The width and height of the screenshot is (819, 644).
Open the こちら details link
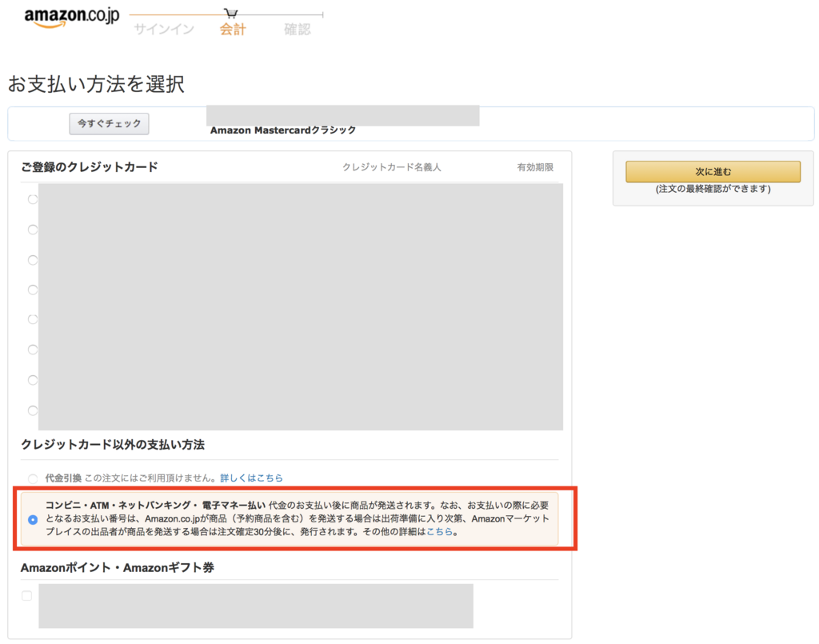(x=439, y=532)
